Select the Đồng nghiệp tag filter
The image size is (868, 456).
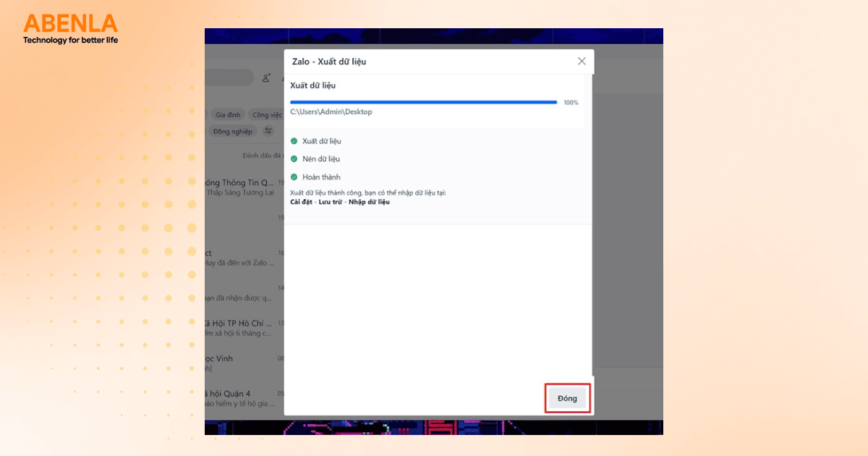pos(233,131)
